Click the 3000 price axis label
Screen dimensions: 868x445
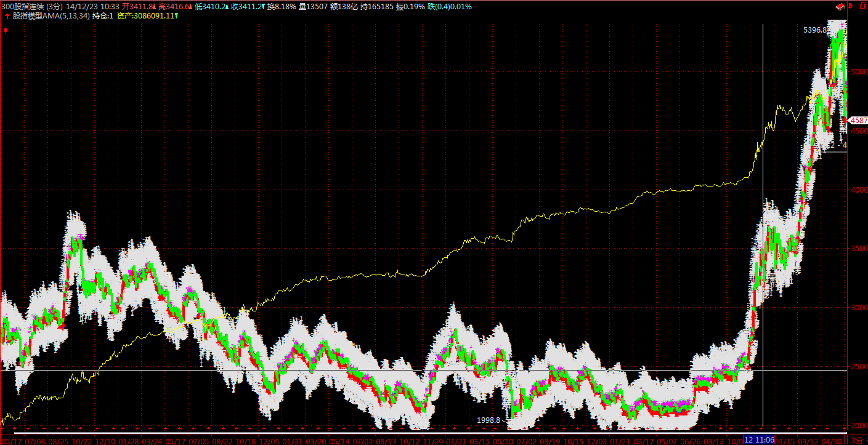[858, 308]
